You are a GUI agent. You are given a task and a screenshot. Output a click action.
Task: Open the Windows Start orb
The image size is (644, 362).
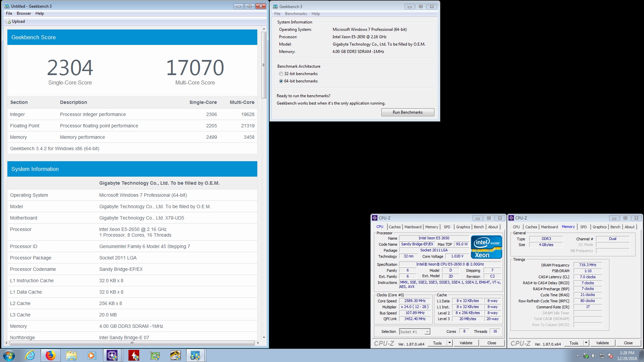[x=9, y=355]
